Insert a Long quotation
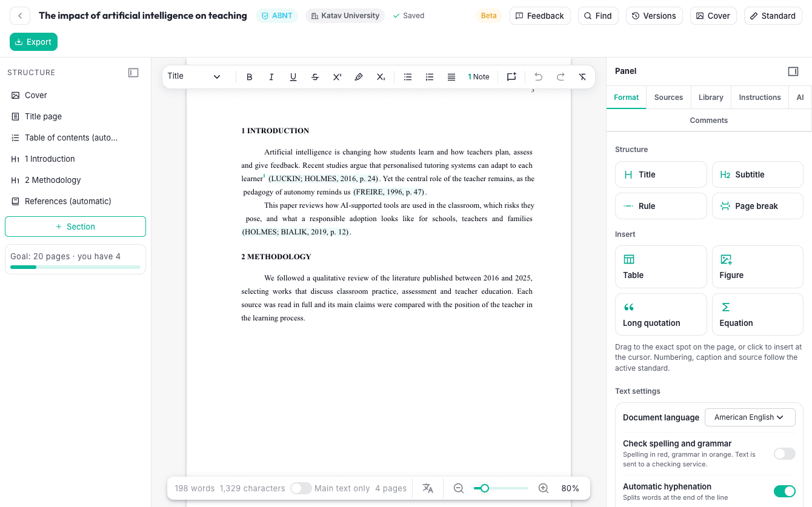Screen dimensions: 812x507 (x=661, y=314)
